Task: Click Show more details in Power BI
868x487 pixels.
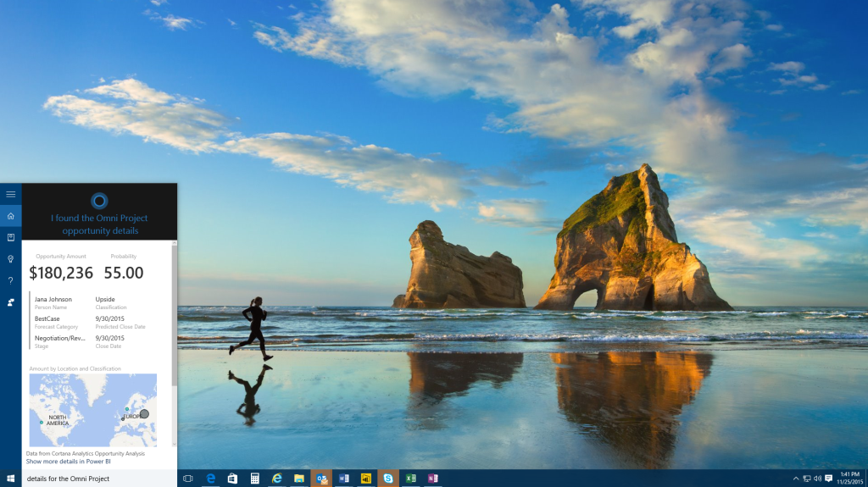Action: (x=68, y=462)
